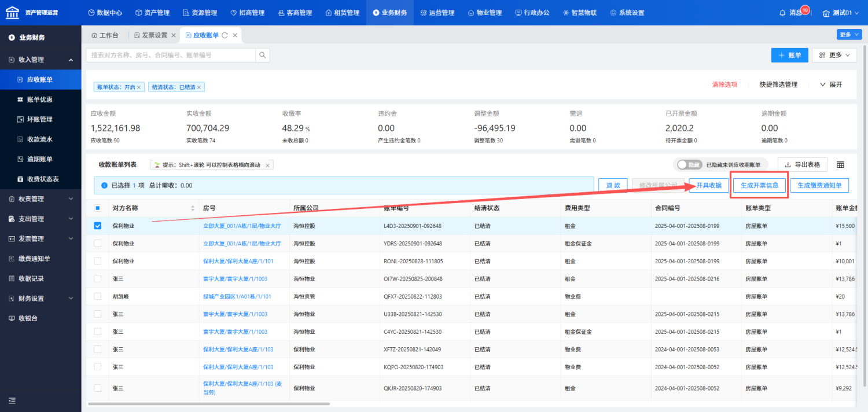Expand the 财务设置 sidebar group
The image size is (868, 412).
(40, 299)
